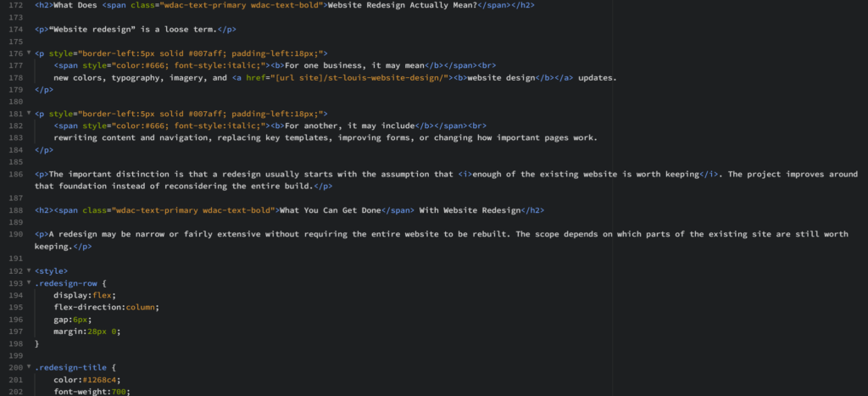Collapse the .redesign-title rule on line 200
Viewport: 868px width, 396px height.
point(29,367)
